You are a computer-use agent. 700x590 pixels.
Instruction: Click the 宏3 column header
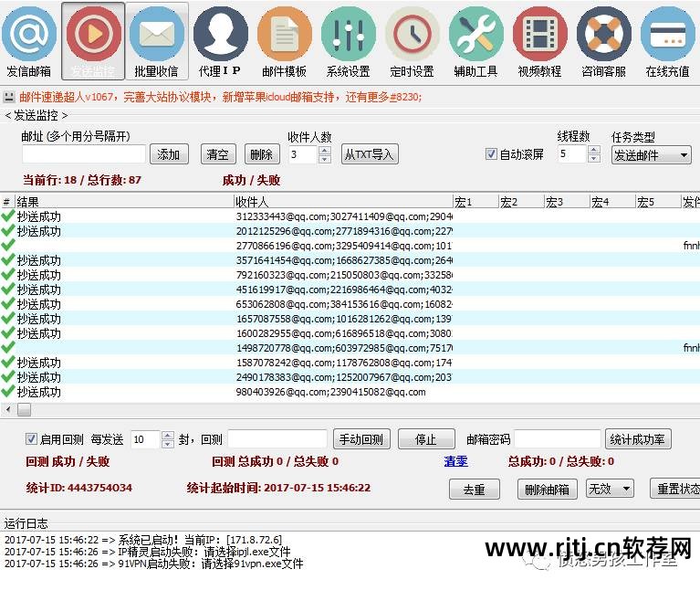pyautogui.click(x=567, y=202)
